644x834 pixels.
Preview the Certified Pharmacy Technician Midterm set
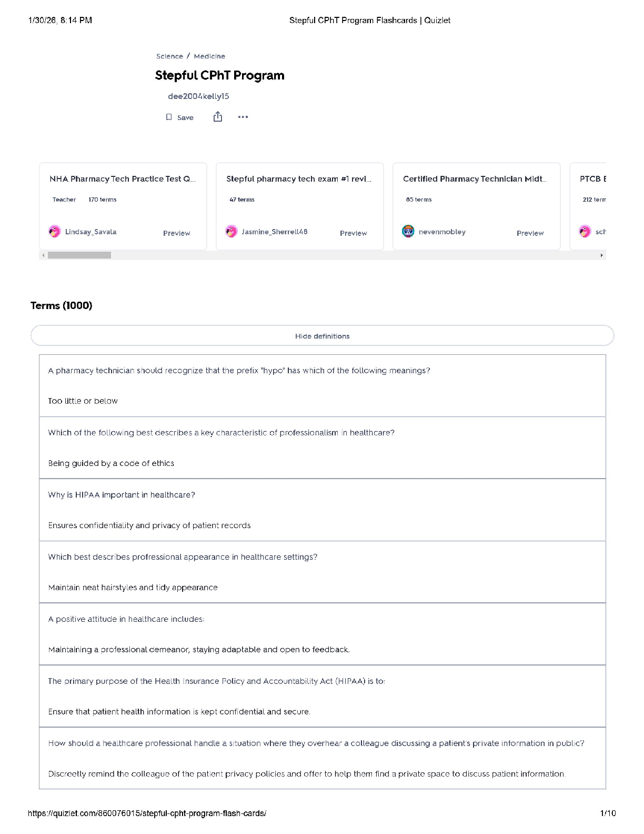(x=530, y=233)
